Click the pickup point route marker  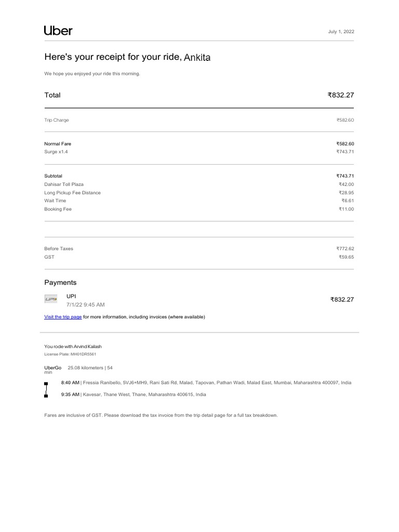(46, 383)
